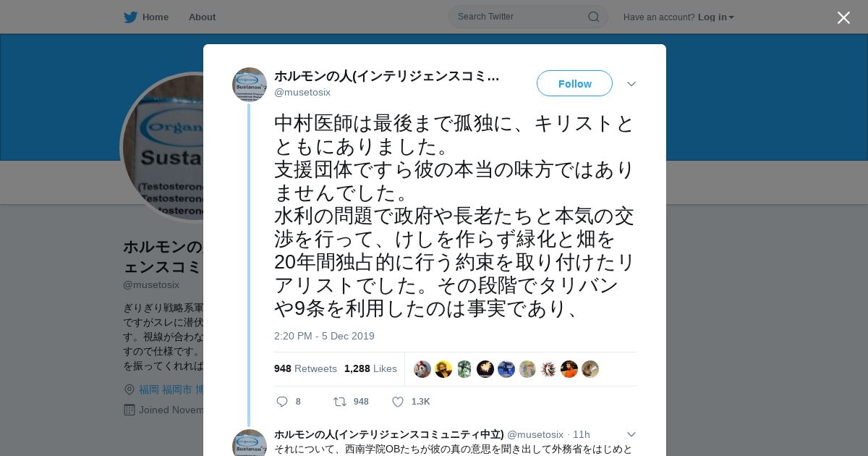This screenshot has height=456, width=868.
Task: Open the 948 Retweets list
Action: pyautogui.click(x=305, y=368)
